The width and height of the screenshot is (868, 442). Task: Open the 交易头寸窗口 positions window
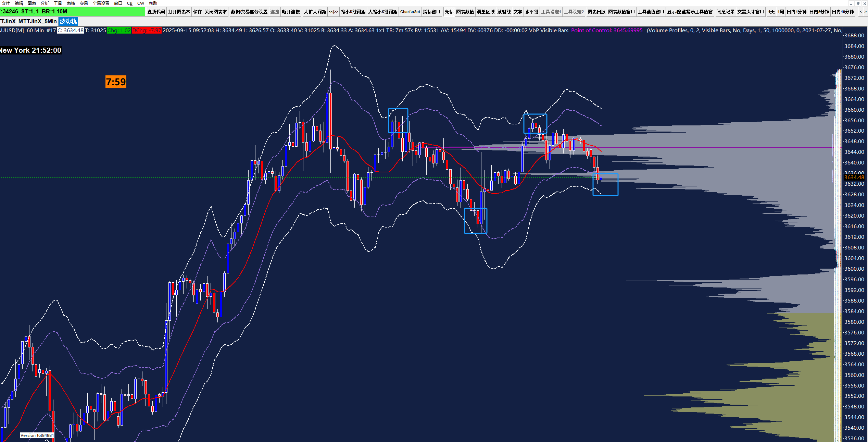coord(751,12)
